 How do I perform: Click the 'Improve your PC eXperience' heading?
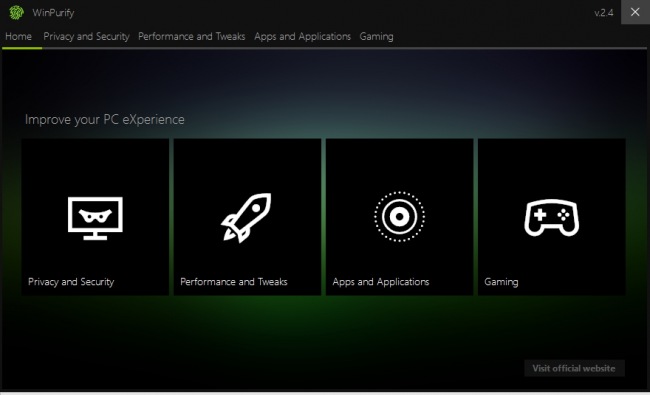tap(105, 119)
